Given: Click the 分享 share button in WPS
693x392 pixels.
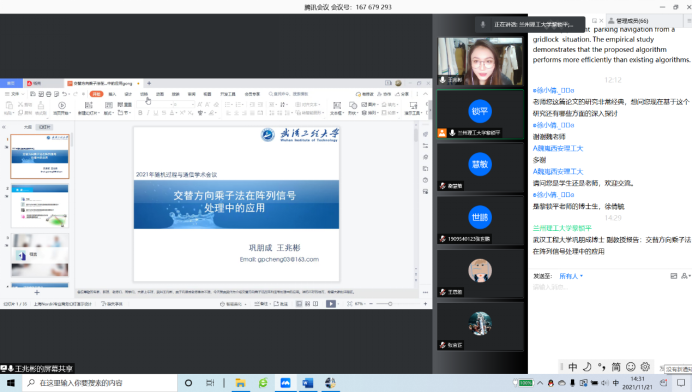Looking at the screenshot, I should (x=402, y=94).
